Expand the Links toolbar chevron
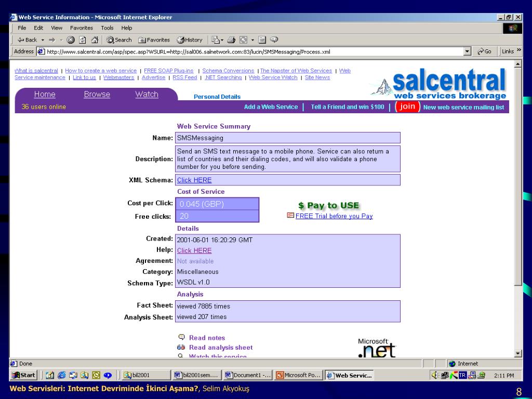 coord(519,50)
